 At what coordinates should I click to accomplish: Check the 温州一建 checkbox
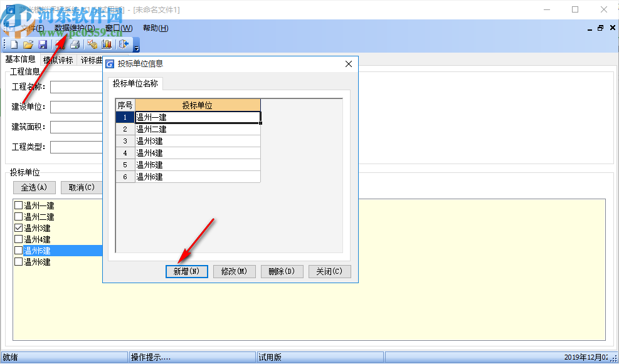click(17, 205)
